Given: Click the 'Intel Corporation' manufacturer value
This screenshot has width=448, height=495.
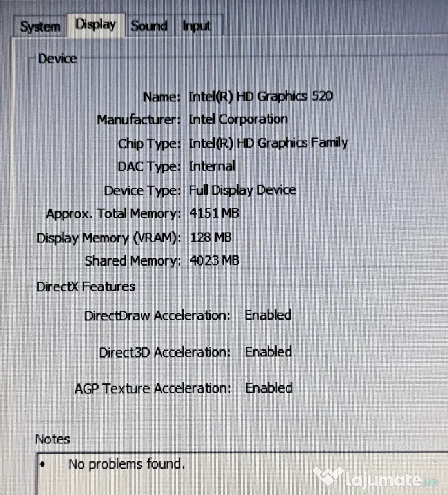Looking at the screenshot, I should click(x=238, y=119).
